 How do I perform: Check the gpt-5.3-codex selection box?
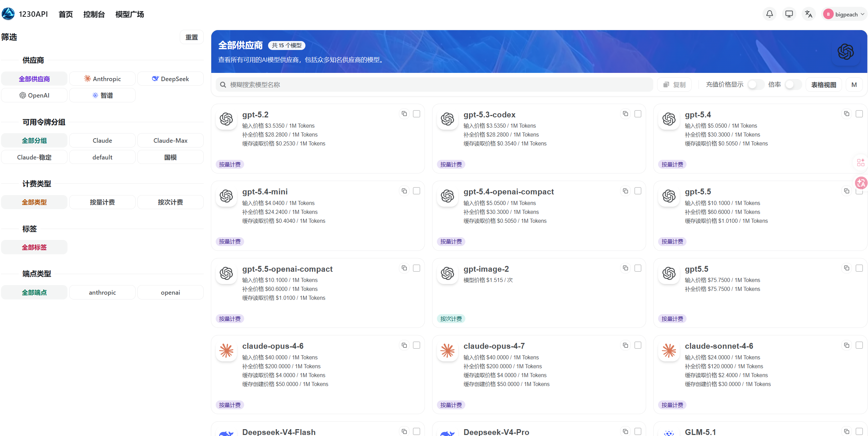click(x=638, y=114)
